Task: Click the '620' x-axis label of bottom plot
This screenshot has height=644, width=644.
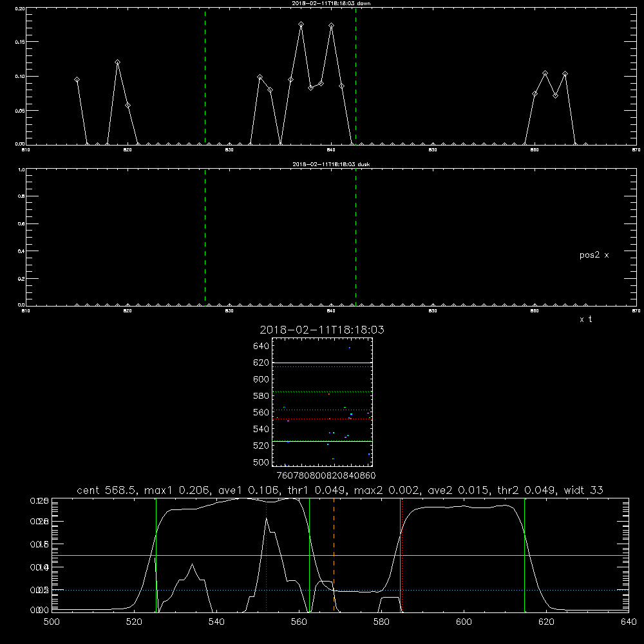Action: (x=547, y=622)
